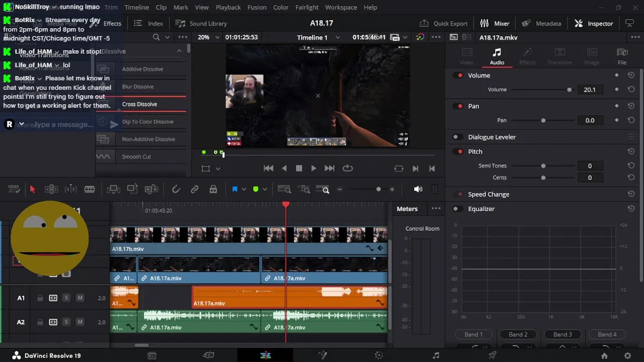Viewport: 644px width, 362px height.
Task: Open the Fairlight page music-note icon
Action: 436,355
